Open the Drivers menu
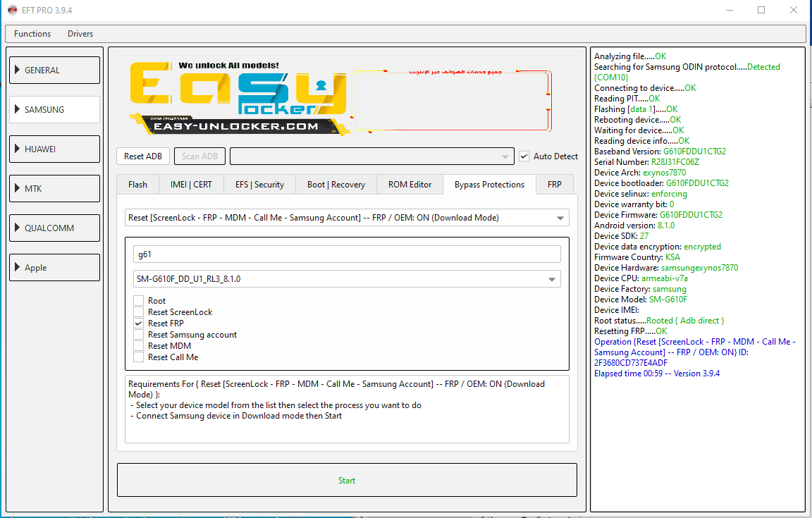This screenshot has height=518, width=812. click(x=80, y=34)
